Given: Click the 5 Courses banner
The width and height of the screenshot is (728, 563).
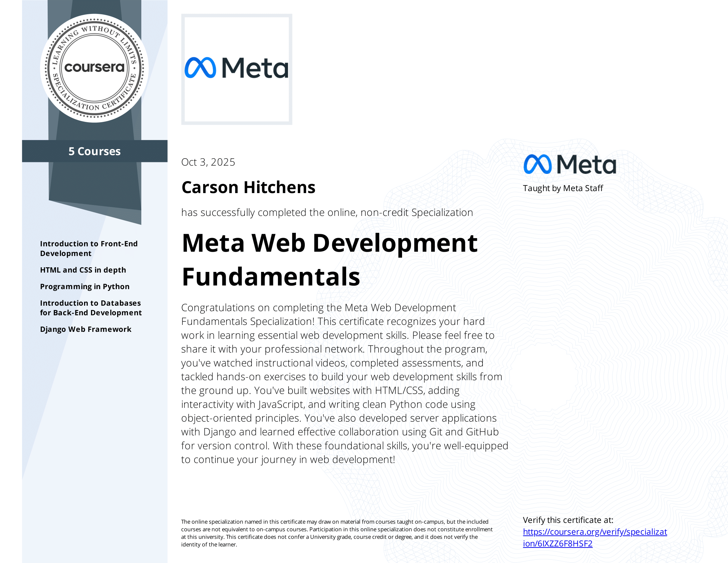Looking at the screenshot, I should [94, 151].
